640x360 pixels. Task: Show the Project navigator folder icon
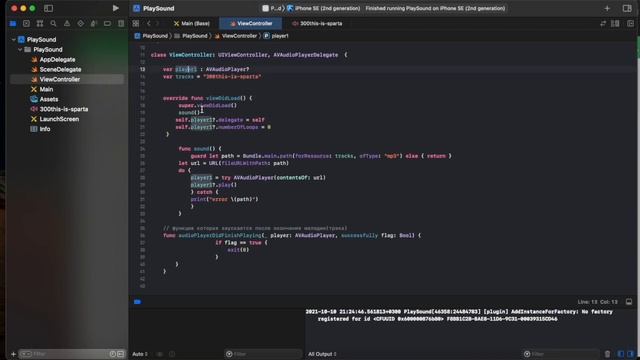pos(13,24)
